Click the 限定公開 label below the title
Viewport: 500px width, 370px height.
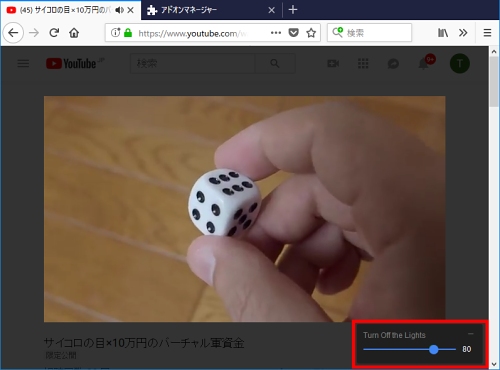(61, 355)
